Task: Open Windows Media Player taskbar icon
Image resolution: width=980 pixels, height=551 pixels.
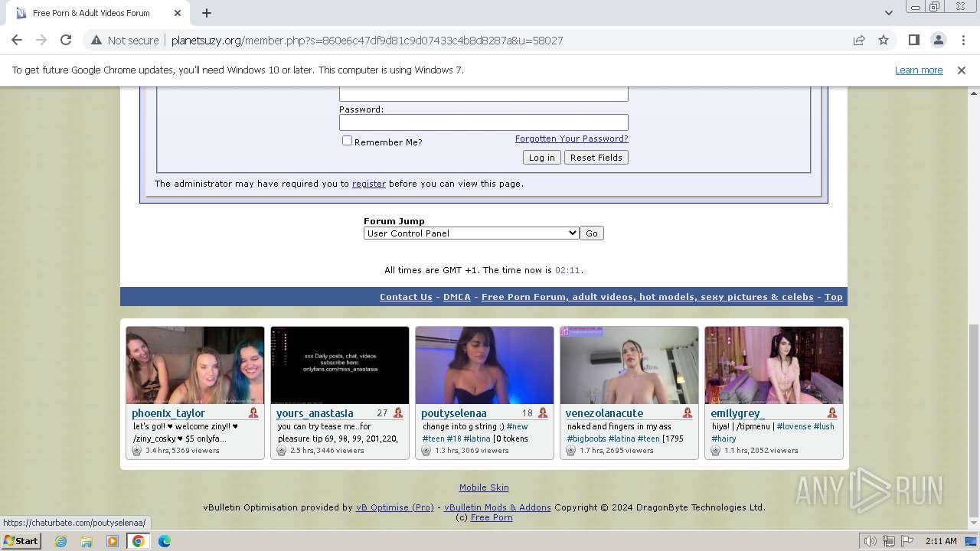Action: 113,541
